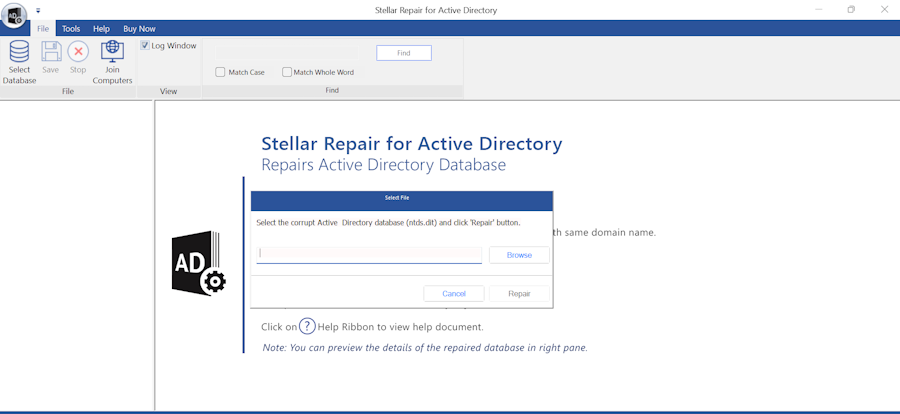This screenshot has width=900, height=414.
Task: Switch to the File ribbon tab
Action: tap(43, 29)
